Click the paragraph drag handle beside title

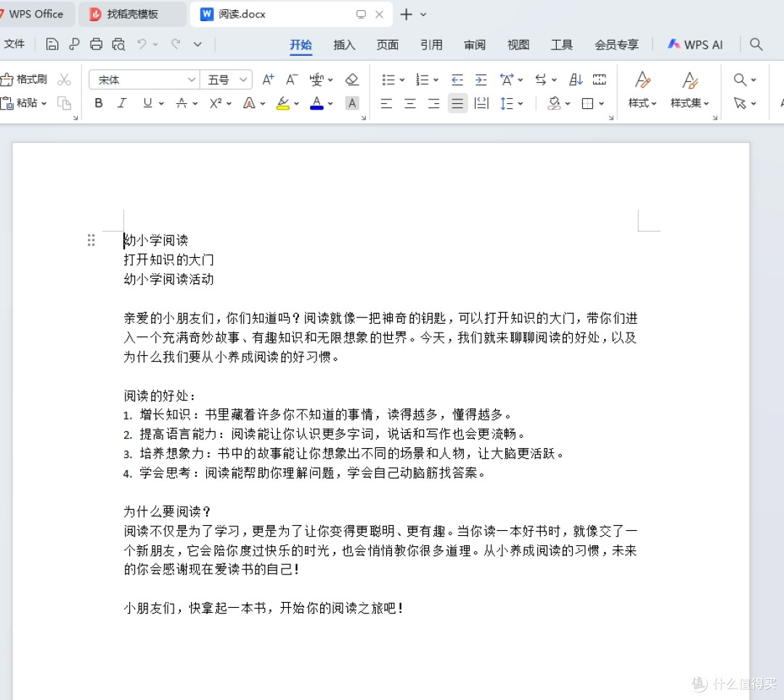[x=91, y=240]
